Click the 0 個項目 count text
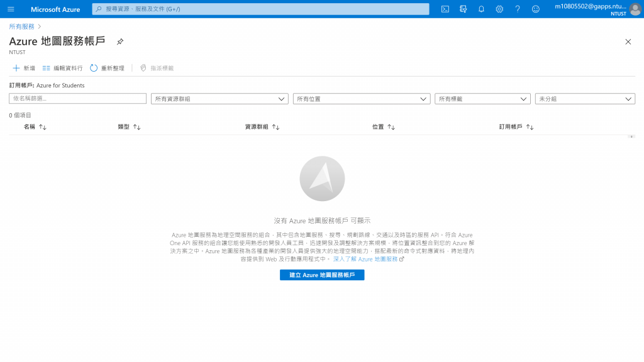This screenshot has height=362, width=644. (x=20, y=116)
